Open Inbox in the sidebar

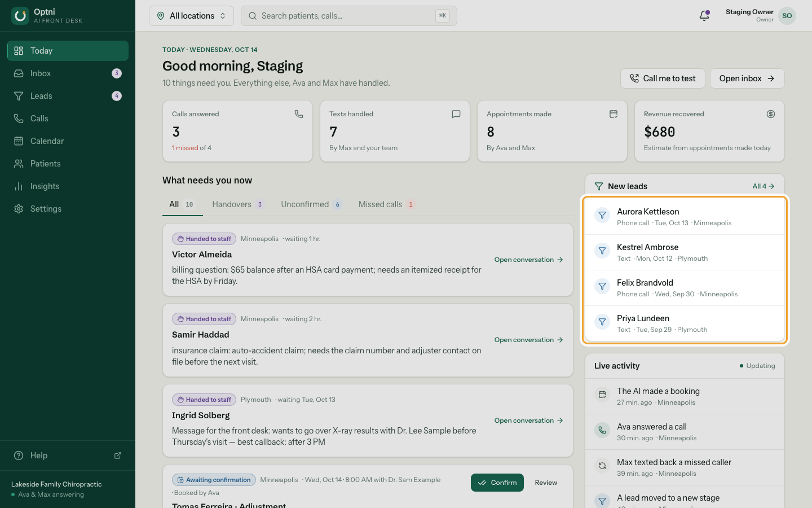68,73
